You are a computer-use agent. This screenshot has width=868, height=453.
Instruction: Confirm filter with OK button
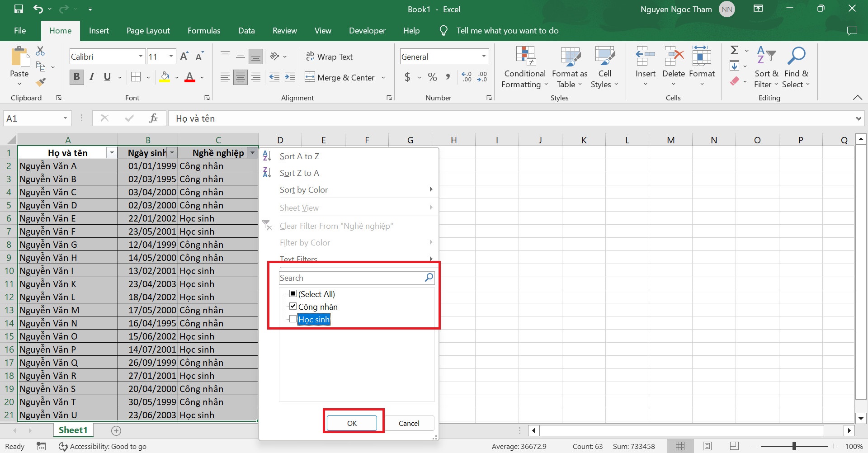[352, 423]
